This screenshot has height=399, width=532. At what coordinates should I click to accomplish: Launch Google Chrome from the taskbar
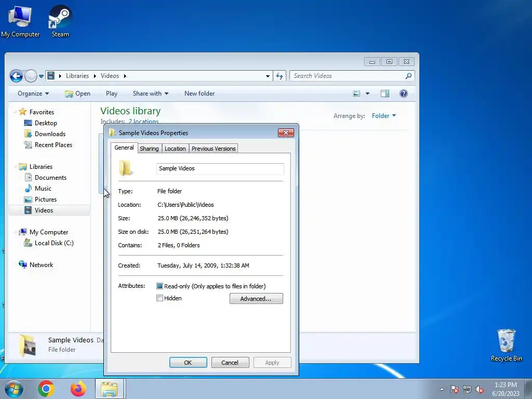(x=46, y=389)
